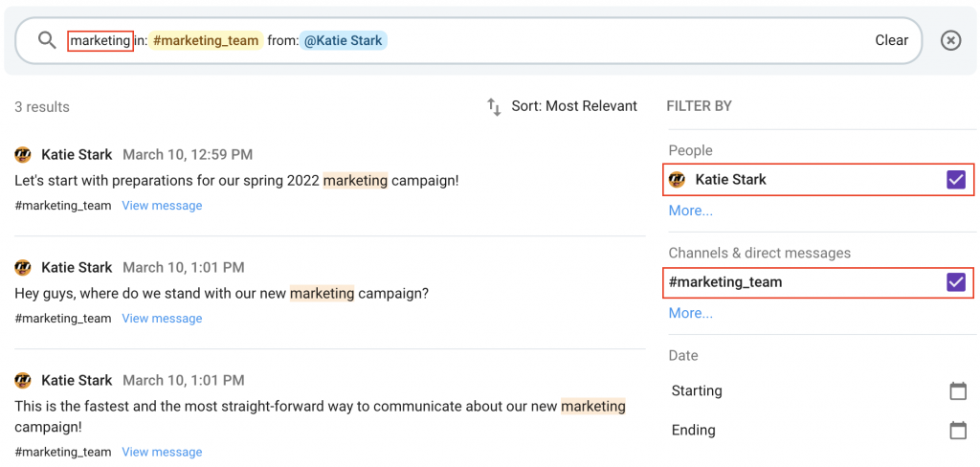Expand More... under Channels & direct messages
980x467 pixels.
691,313
